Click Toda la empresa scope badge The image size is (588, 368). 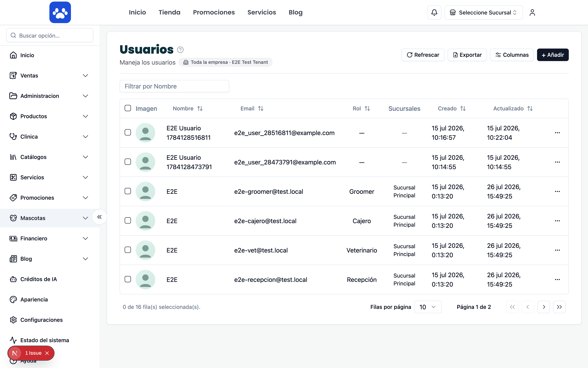coord(225,62)
